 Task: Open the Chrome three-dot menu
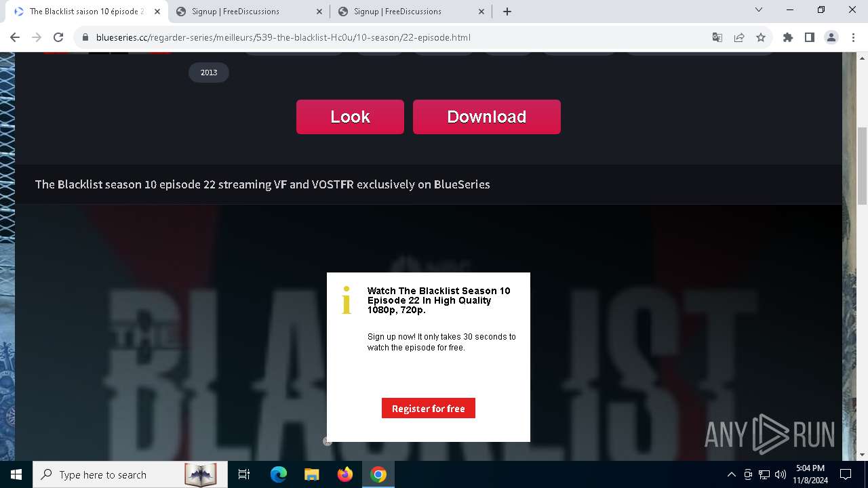[853, 37]
